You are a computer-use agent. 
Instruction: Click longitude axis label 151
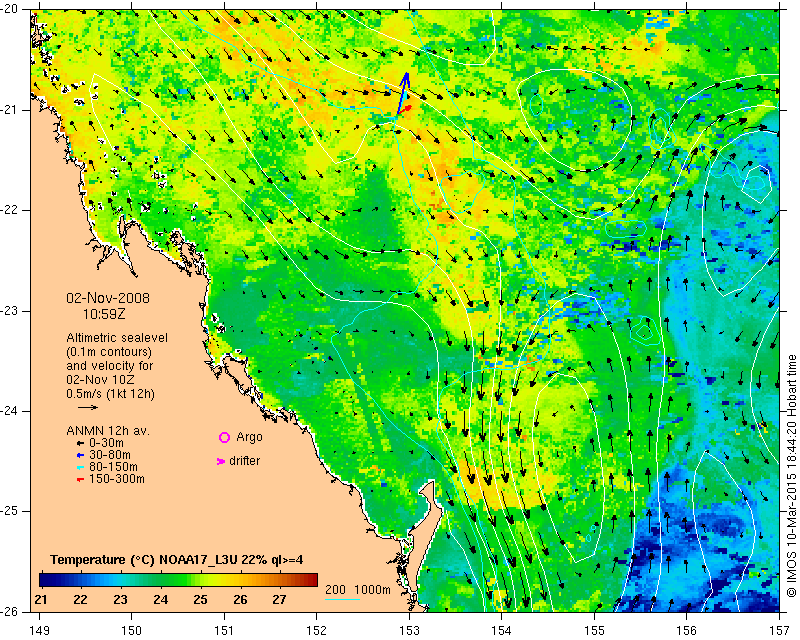224,631
